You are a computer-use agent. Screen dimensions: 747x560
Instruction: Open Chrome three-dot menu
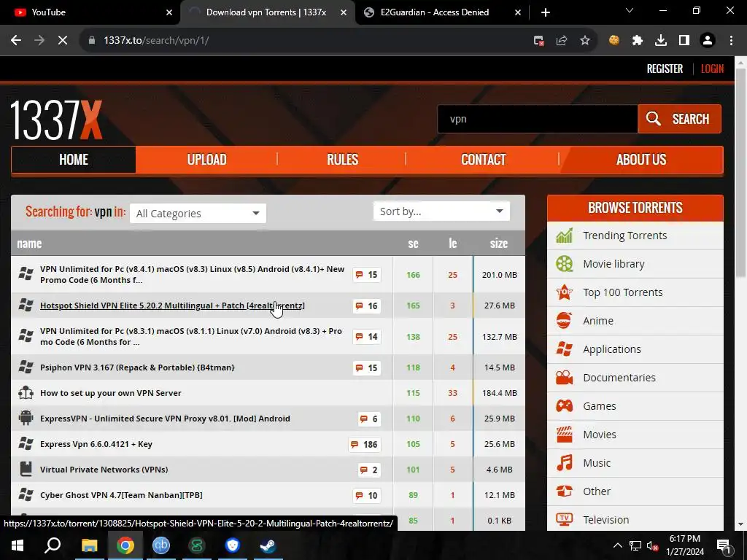731,41
